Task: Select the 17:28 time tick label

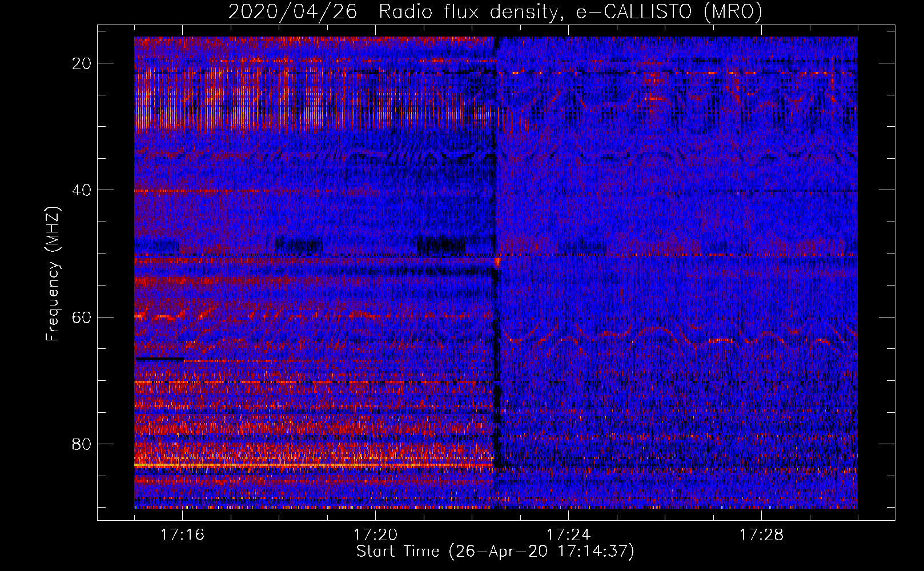Action: (x=761, y=534)
